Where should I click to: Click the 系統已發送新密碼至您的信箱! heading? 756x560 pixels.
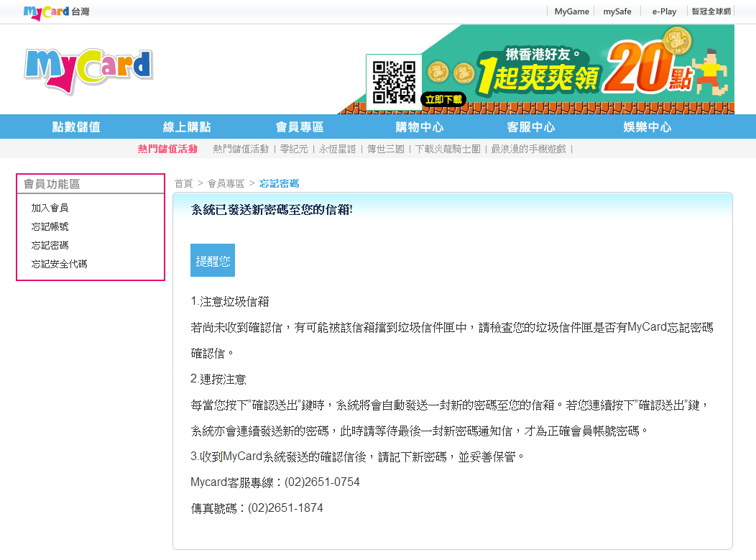pos(272,210)
